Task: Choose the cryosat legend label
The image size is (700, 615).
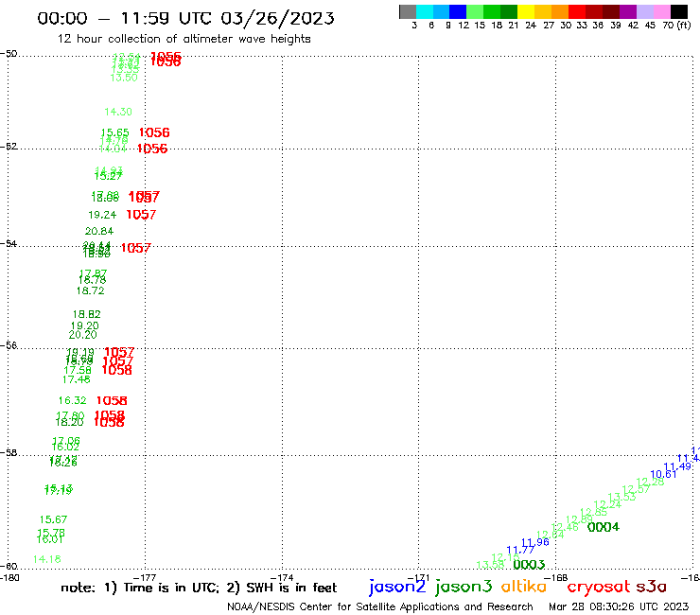Action: 598,588
